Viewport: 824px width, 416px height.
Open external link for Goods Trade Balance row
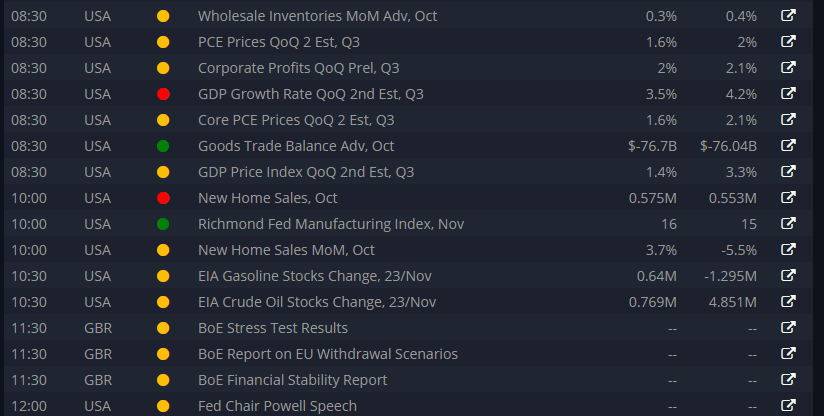[788, 145]
